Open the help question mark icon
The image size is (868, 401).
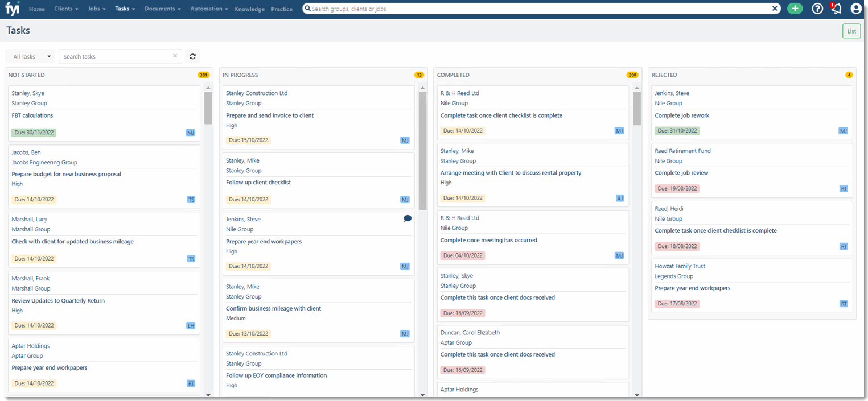click(x=817, y=8)
